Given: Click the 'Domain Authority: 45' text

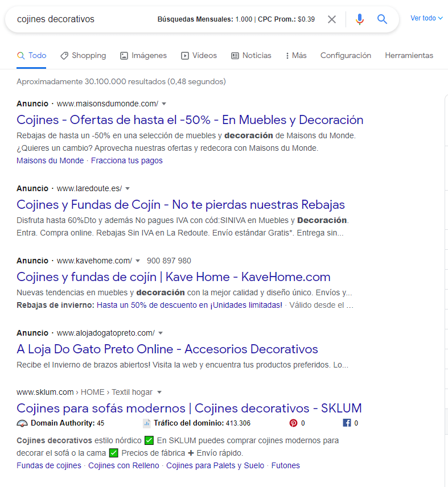Looking at the screenshot, I should click(x=67, y=423).
